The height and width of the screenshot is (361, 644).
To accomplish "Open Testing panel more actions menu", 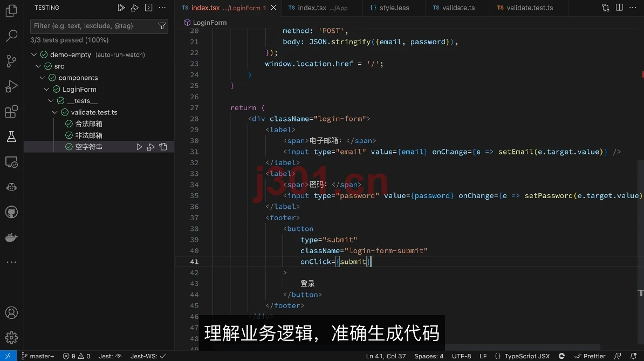I will coord(162,8).
